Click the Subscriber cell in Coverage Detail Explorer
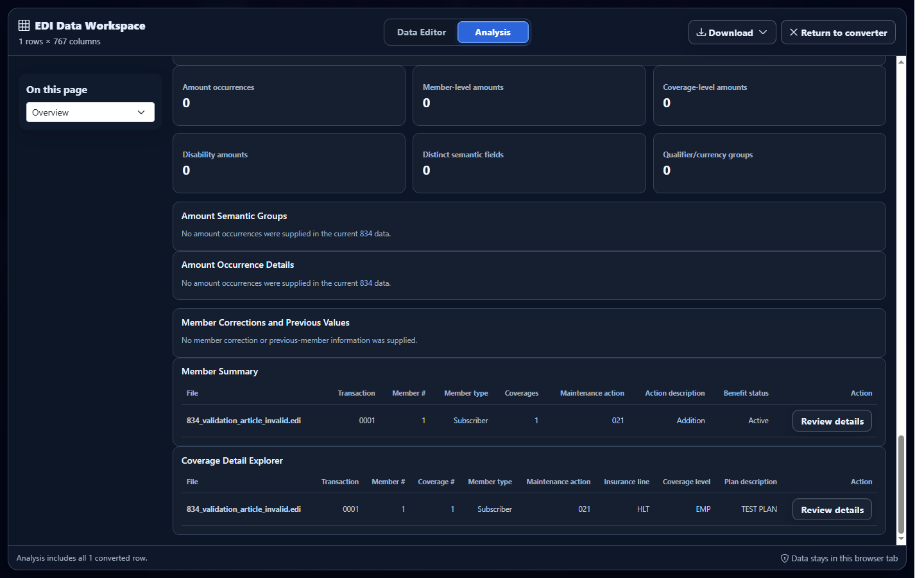 click(x=495, y=509)
